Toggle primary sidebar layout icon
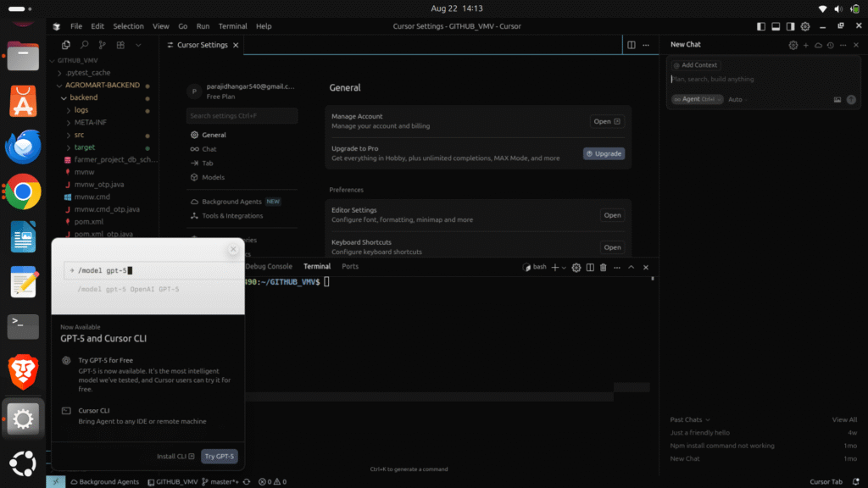This screenshot has width=868, height=488. [x=761, y=26]
